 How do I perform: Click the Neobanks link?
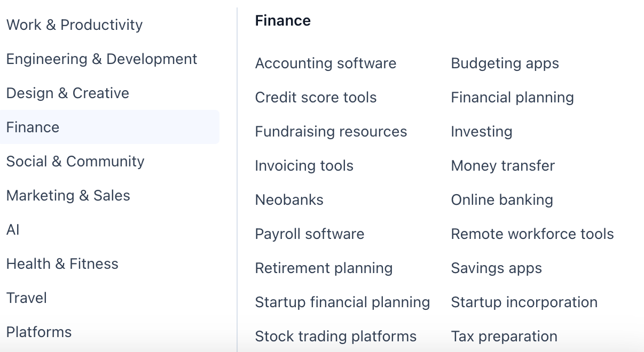pyautogui.click(x=289, y=200)
